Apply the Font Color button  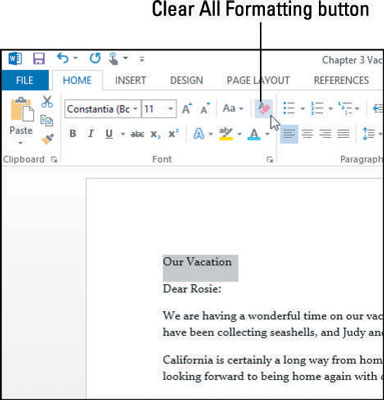[254, 134]
